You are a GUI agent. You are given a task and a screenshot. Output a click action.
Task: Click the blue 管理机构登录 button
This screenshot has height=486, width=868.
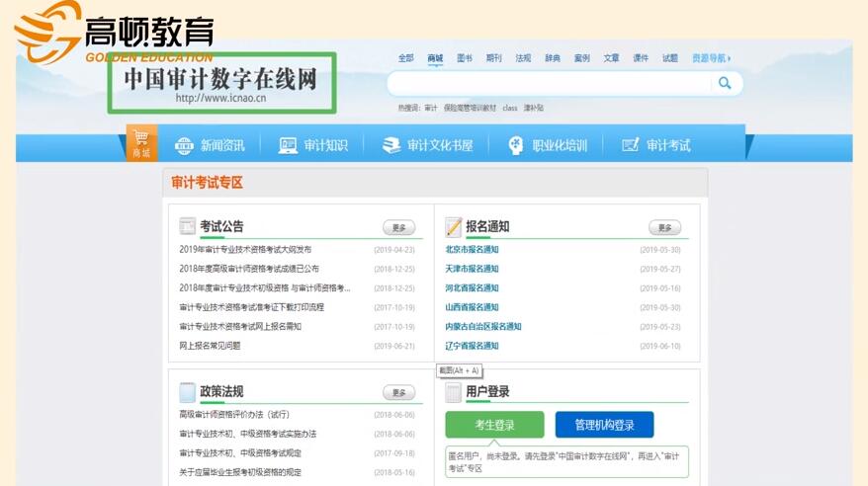point(604,425)
